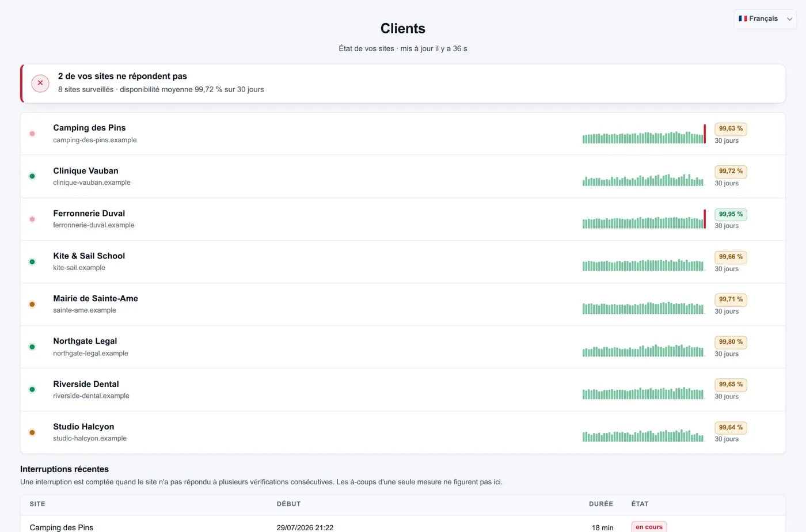Click the red X alert icon

click(40, 83)
